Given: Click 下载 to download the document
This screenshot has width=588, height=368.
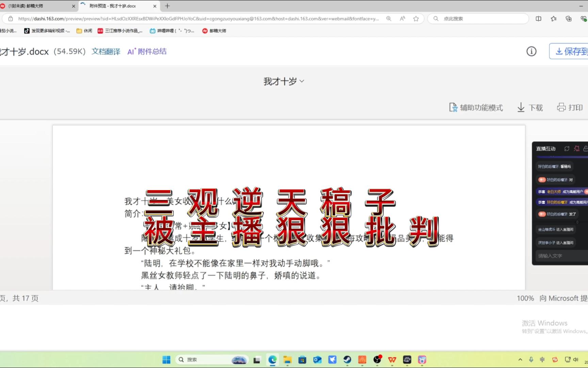Looking at the screenshot, I should (530, 108).
